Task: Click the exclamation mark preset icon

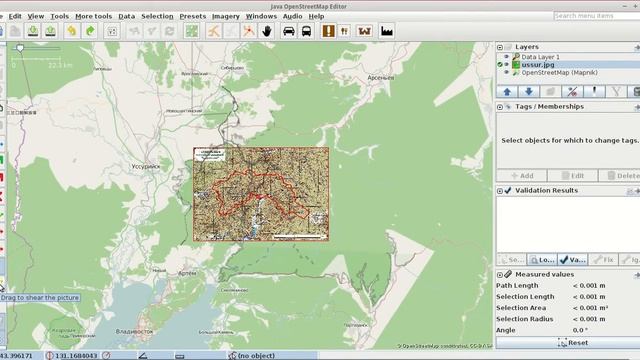Action: pyautogui.click(x=328, y=31)
